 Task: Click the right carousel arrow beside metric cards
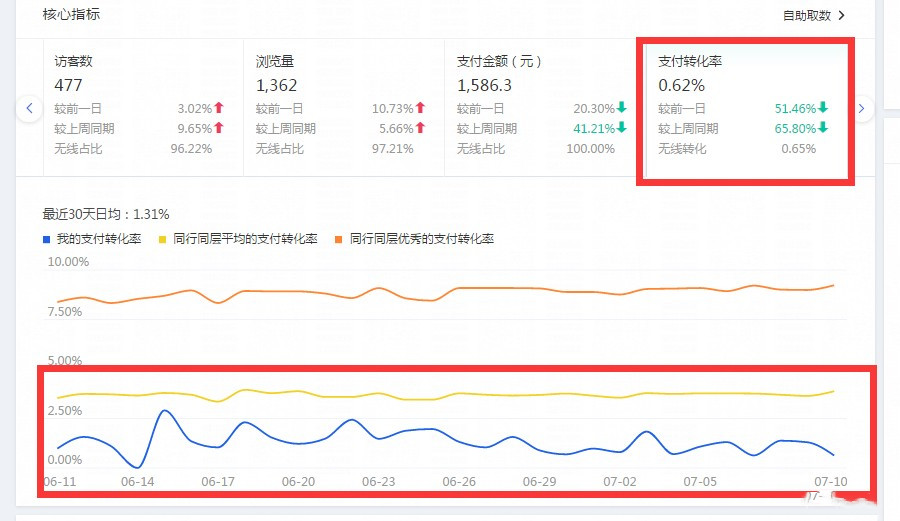click(862, 108)
